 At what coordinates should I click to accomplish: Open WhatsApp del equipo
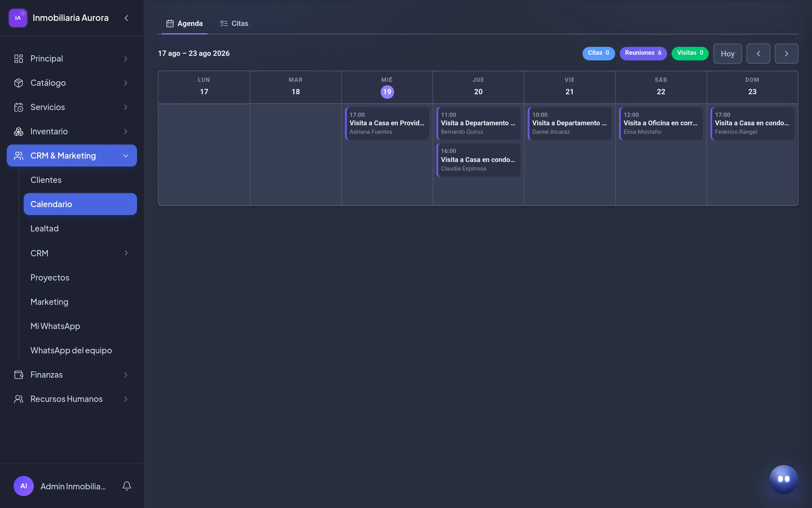[80, 351]
